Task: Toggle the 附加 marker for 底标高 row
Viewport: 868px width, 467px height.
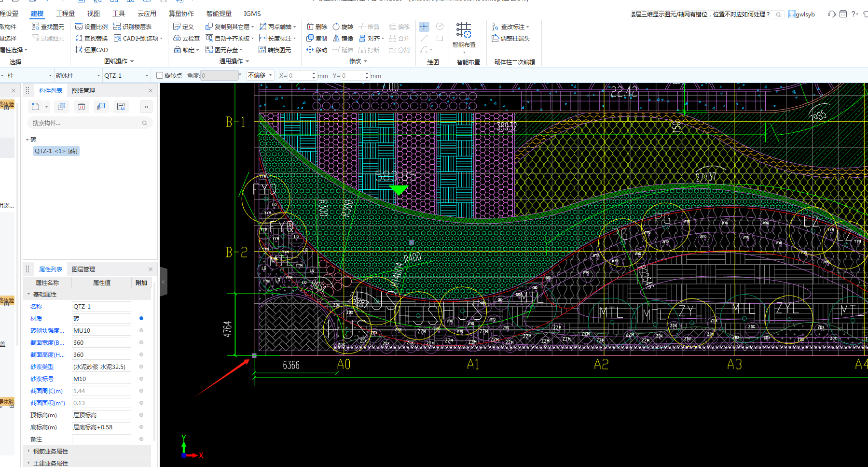Action: pyautogui.click(x=141, y=427)
